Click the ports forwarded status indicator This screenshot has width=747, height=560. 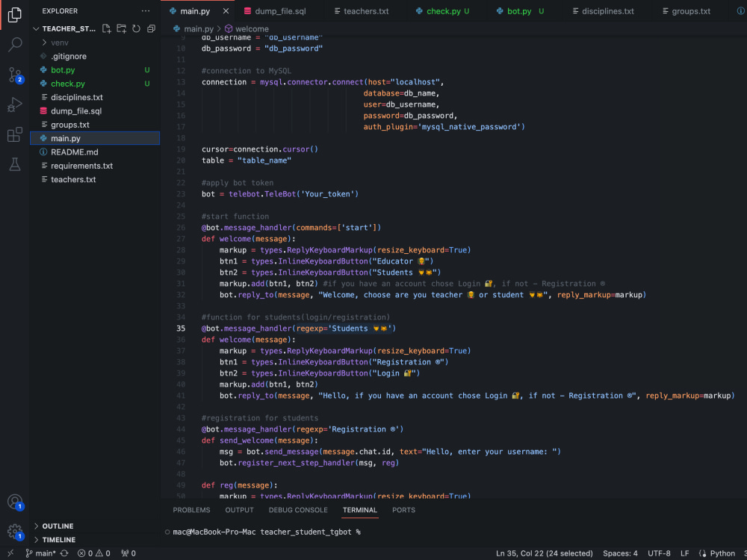pyautogui.click(x=128, y=553)
